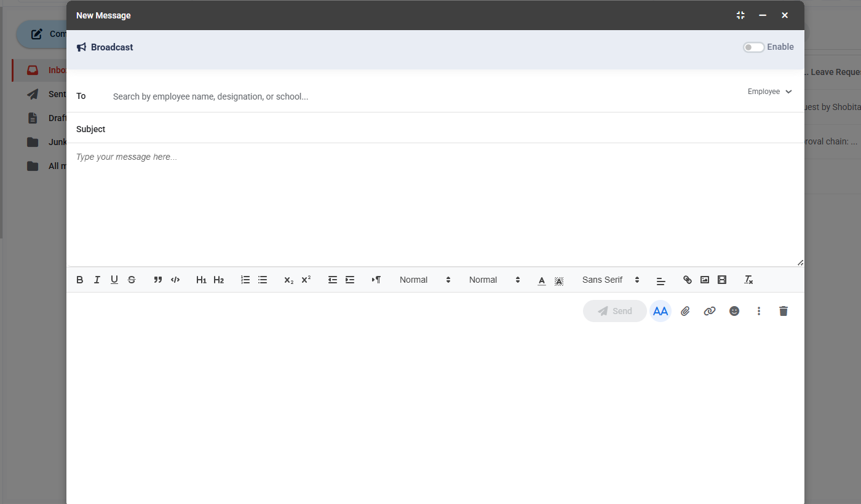Image resolution: width=861 pixels, height=504 pixels.
Task: Toggle the AA formatting options button
Action: pos(661,311)
